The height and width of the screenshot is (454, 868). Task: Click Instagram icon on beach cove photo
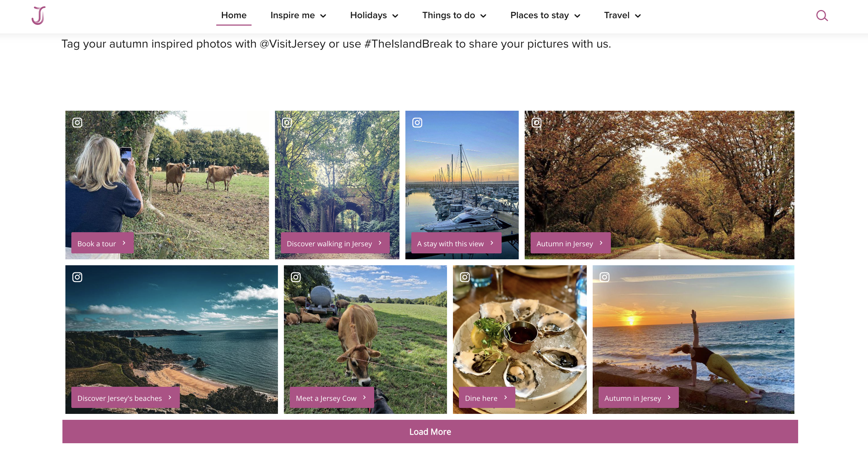coord(77,277)
